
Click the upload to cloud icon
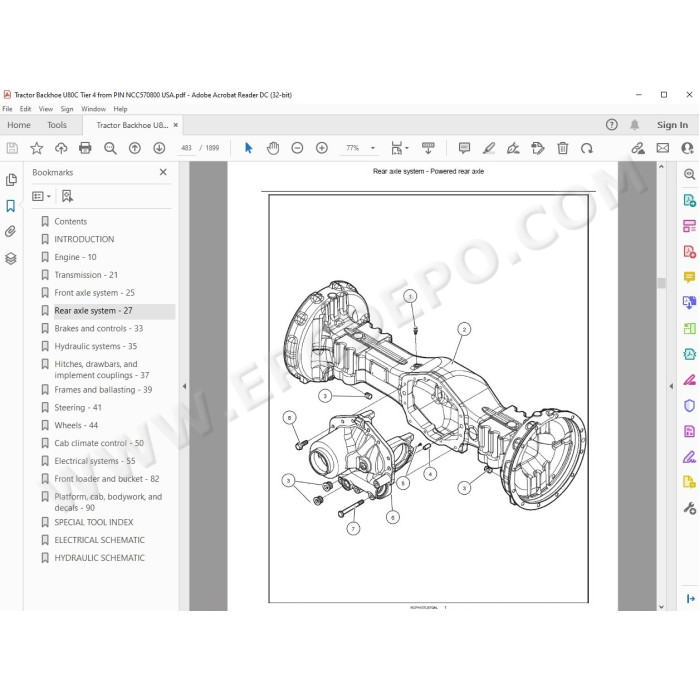(61, 148)
